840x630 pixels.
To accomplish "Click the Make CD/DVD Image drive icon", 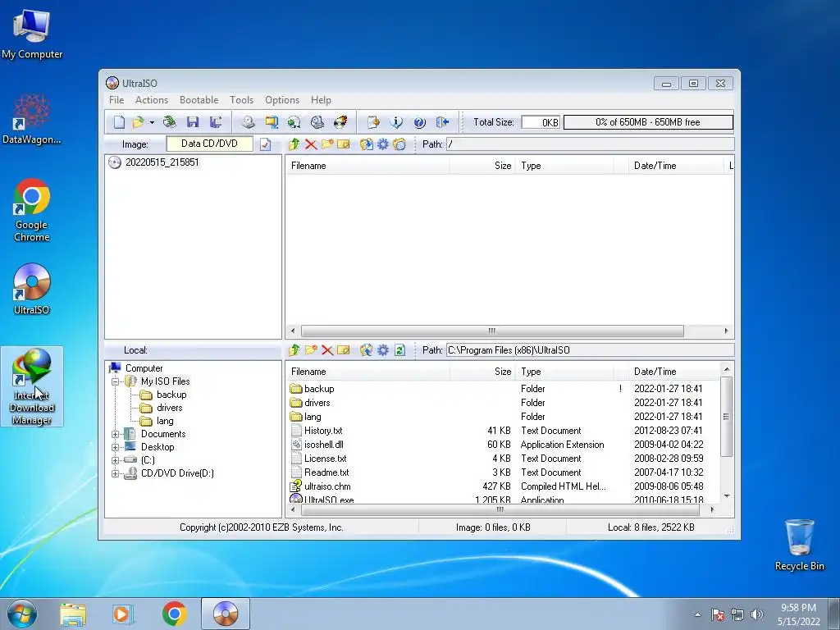I will click(248, 122).
